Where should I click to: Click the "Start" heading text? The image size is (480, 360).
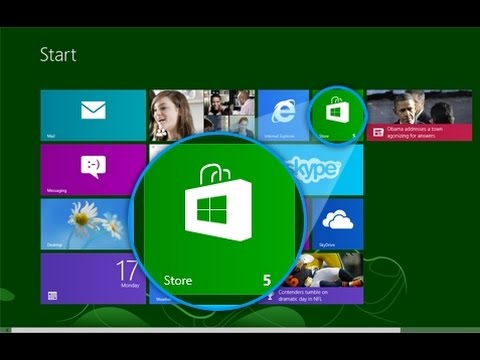58,55
